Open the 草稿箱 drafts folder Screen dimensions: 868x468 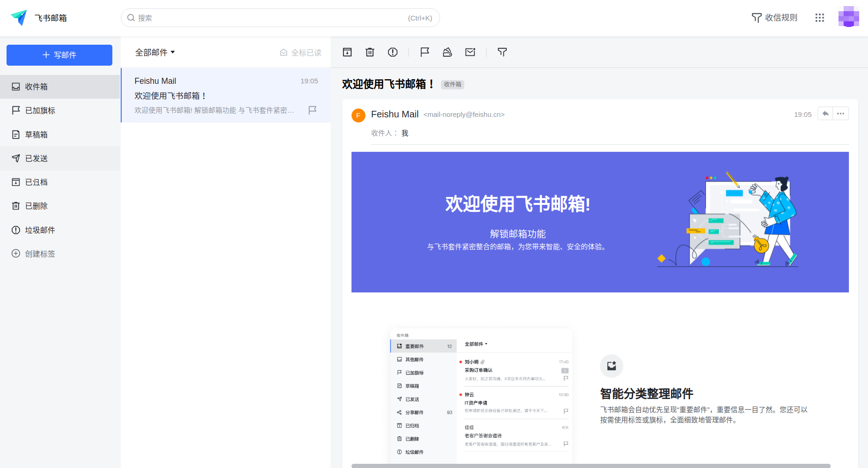[60, 135]
